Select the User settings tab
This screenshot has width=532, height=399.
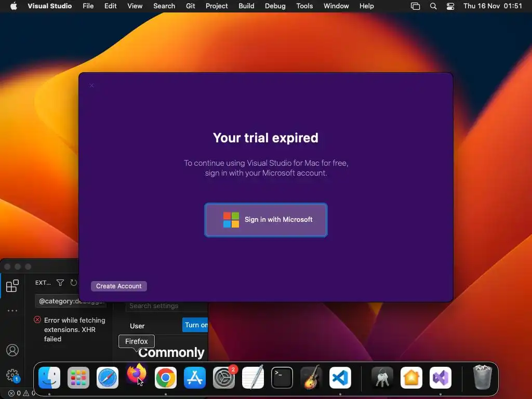(137, 326)
